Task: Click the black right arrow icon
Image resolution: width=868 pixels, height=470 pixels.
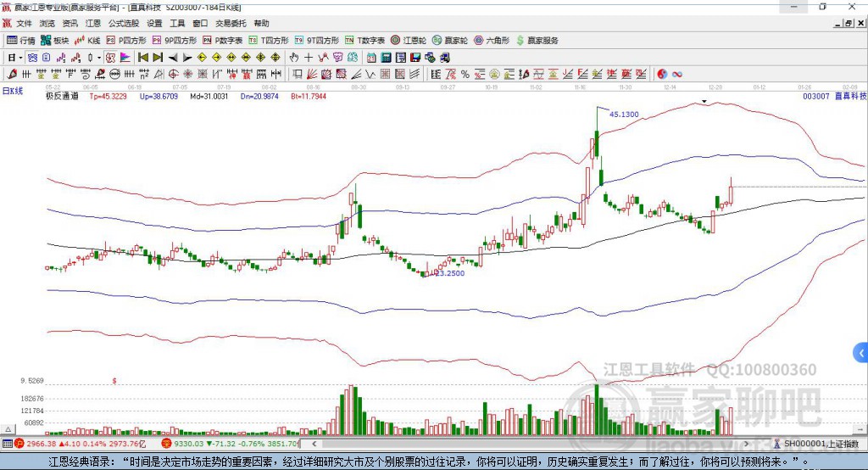Action: (187, 58)
